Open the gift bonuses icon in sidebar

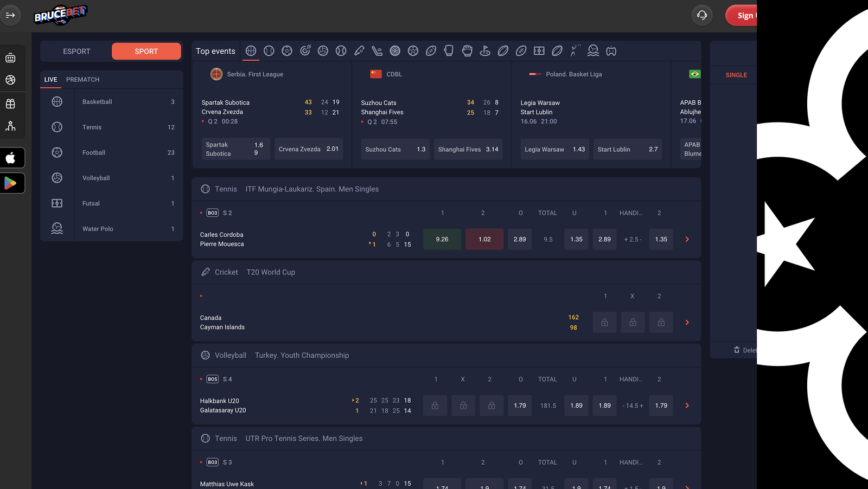tap(10, 104)
